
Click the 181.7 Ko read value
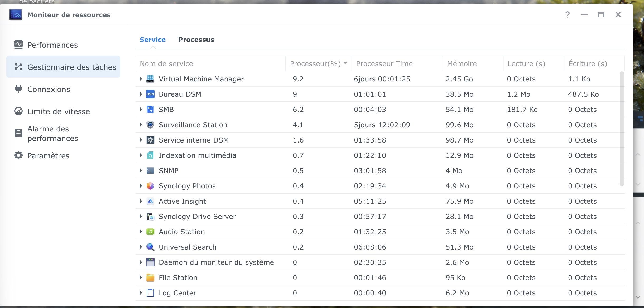click(522, 109)
